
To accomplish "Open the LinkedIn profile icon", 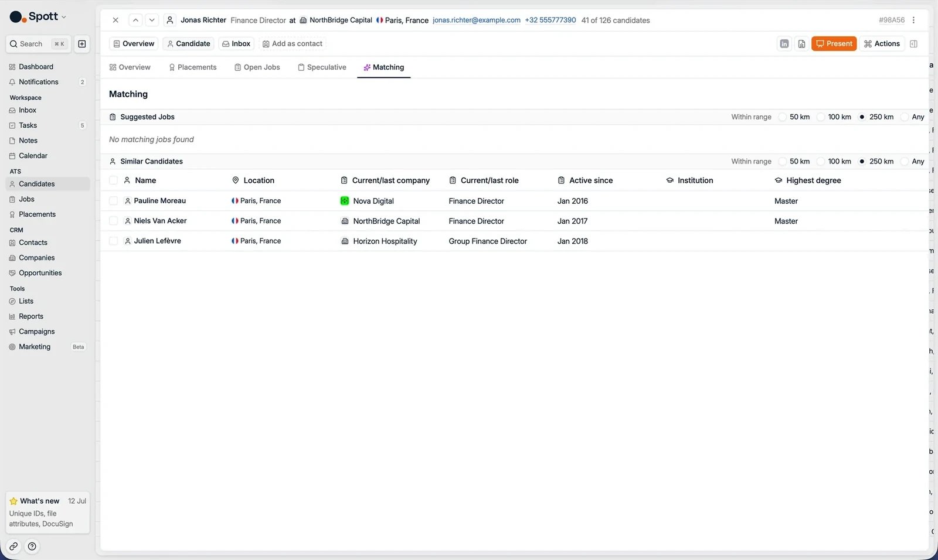I will [784, 44].
